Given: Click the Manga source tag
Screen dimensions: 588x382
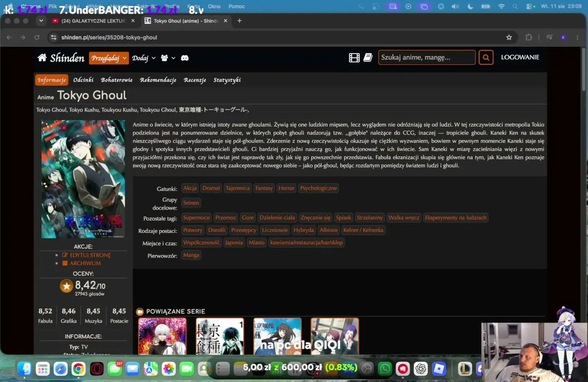Looking at the screenshot, I should (191, 255).
